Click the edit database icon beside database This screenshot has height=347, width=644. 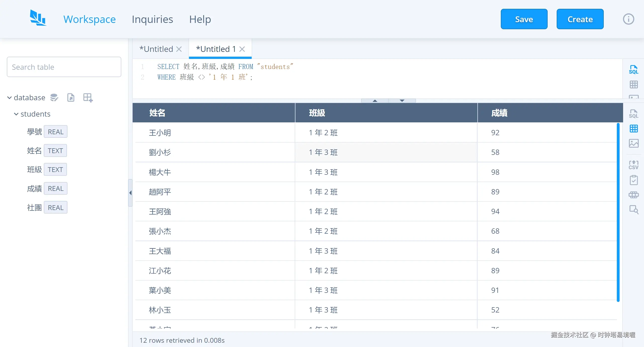pyautogui.click(x=54, y=97)
